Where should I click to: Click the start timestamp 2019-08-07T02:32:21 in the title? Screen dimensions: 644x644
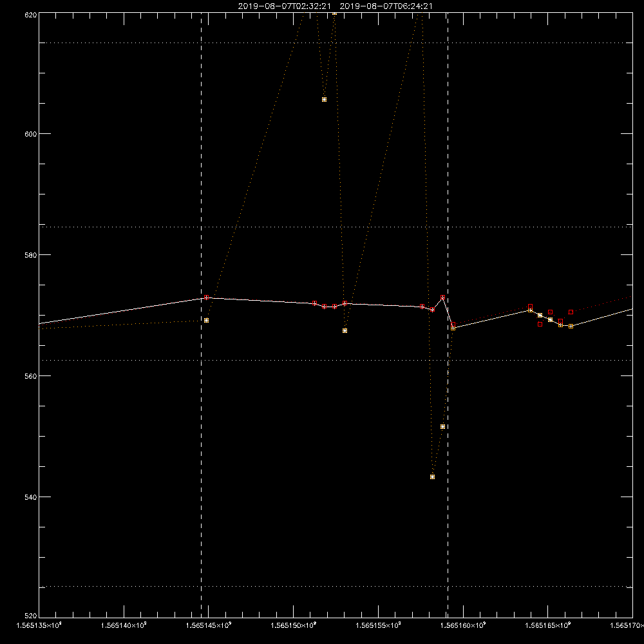[x=284, y=6]
